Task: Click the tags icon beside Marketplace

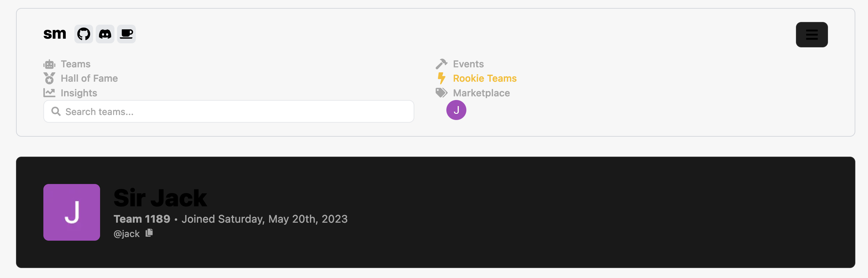Action: (441, 93)
